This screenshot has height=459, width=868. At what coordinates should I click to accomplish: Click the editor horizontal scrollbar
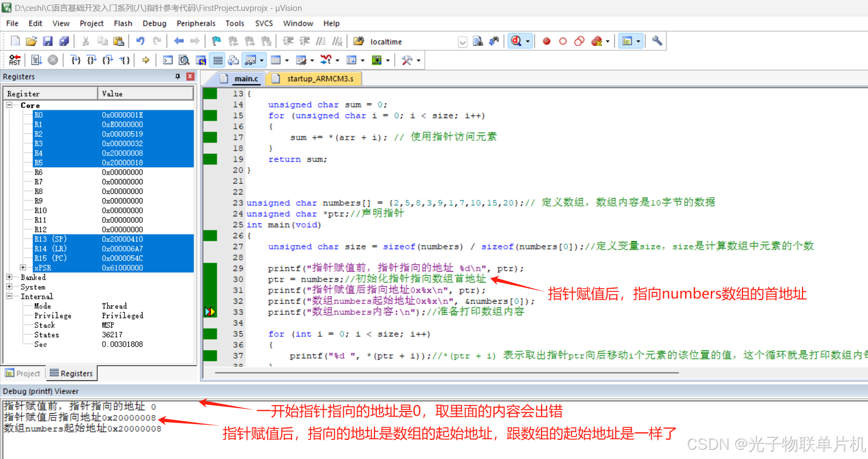point(447,373)
